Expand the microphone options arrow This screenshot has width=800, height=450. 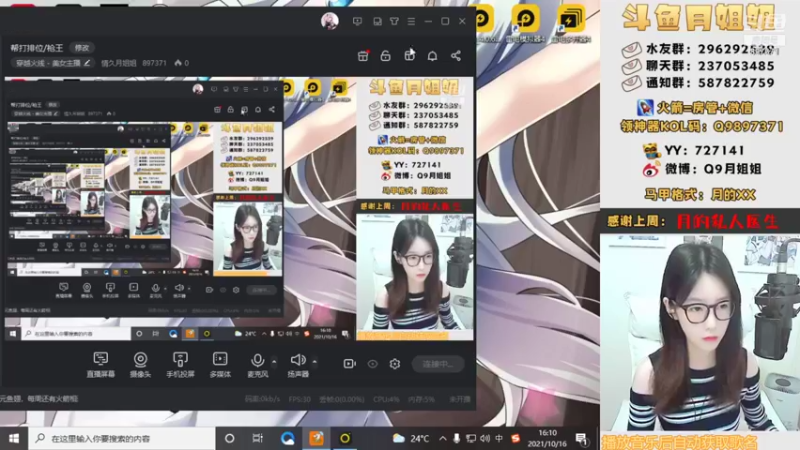point(274,361)
